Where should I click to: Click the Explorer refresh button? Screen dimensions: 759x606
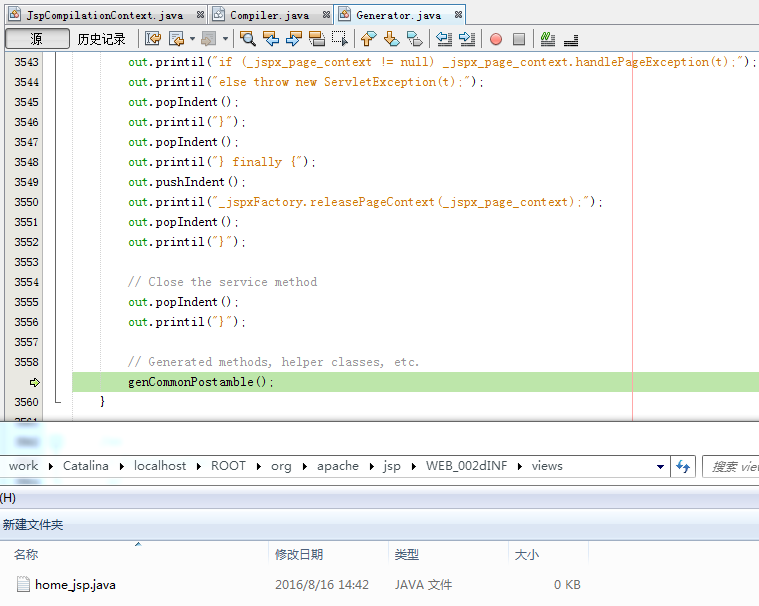tap(683, 467)
